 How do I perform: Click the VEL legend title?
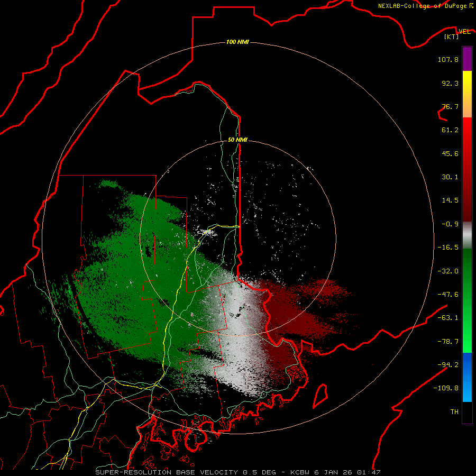tap(464, 31)
